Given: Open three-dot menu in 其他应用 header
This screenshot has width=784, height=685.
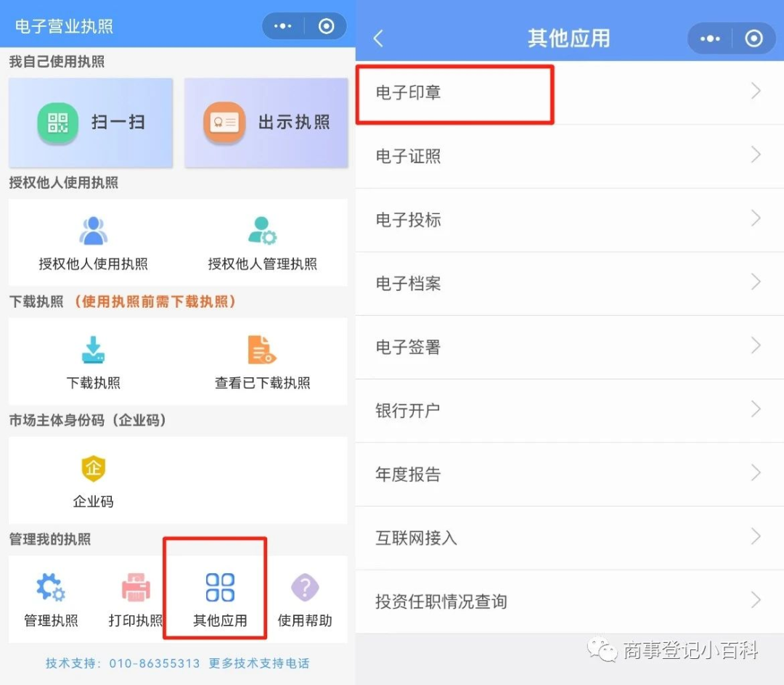Looking at the screenshot, I should pyautogui.click(x=709, y=38).
